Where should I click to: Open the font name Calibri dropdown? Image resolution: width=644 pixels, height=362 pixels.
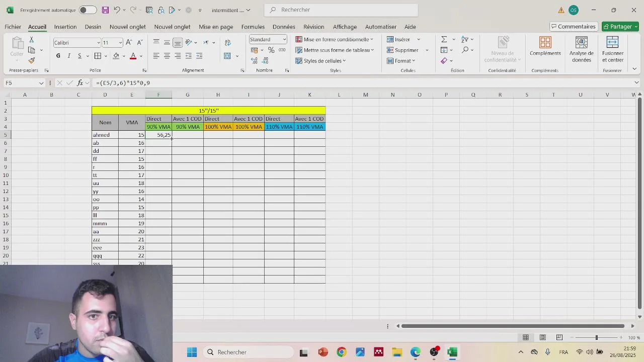pyautogui.click(x=99, y=43)
